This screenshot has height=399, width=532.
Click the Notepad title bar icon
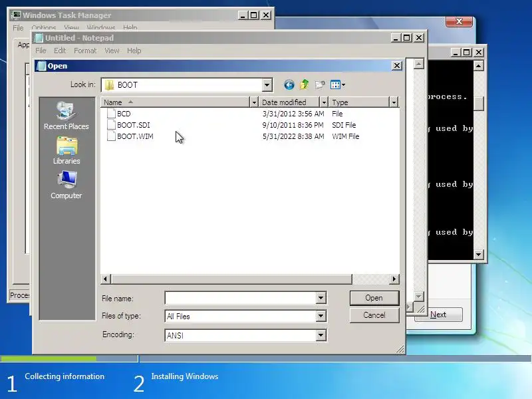click(x=39, y=38)
